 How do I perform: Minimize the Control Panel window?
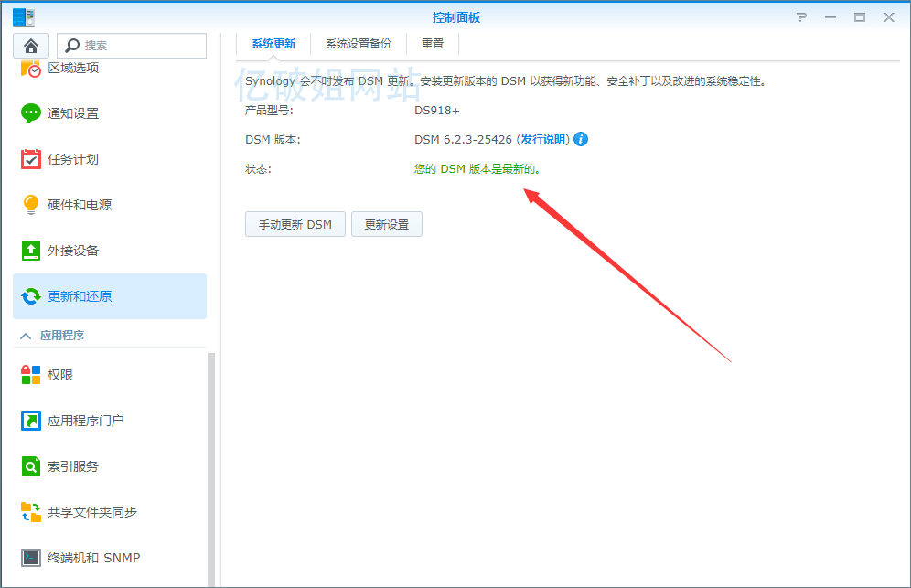coord(831,17)
